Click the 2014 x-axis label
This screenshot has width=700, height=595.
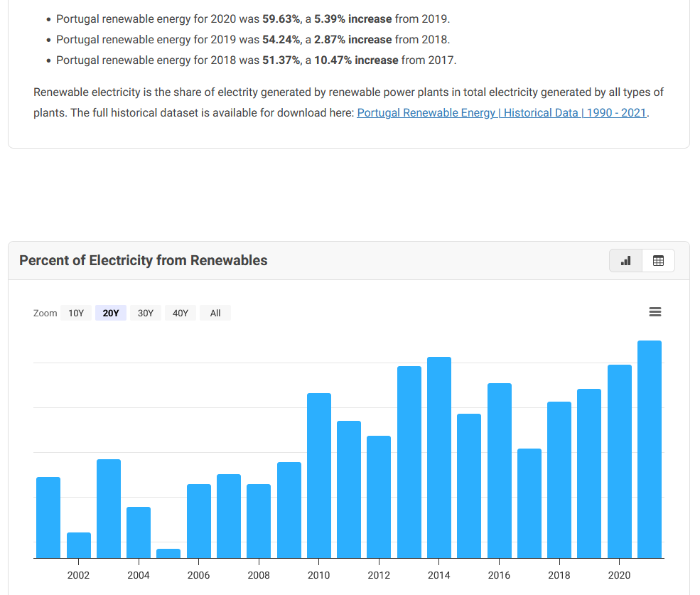[439, 575]
